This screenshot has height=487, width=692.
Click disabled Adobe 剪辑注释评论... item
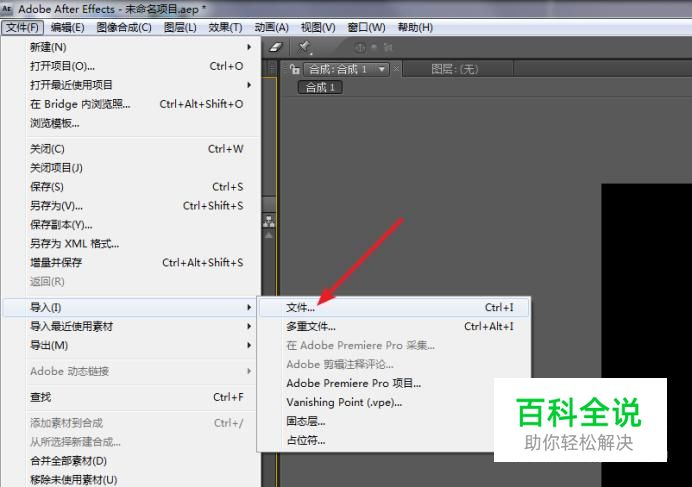coord(394,364)
